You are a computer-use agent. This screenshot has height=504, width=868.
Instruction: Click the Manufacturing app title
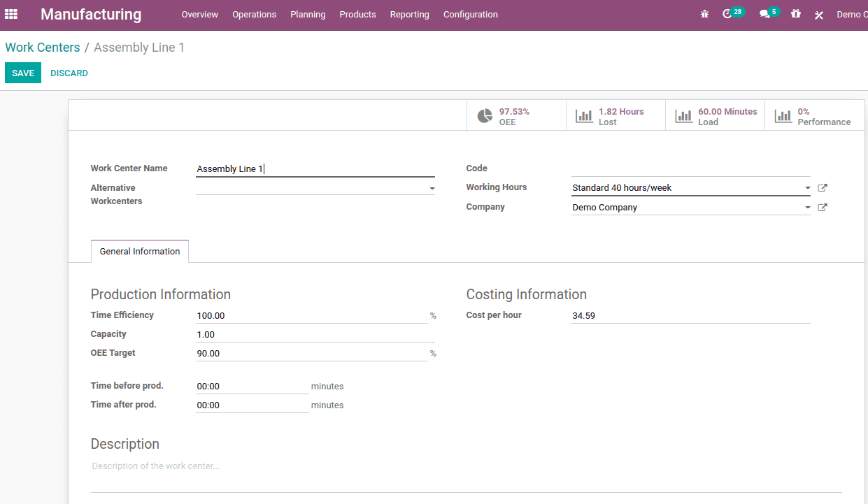tap(91, 15)
